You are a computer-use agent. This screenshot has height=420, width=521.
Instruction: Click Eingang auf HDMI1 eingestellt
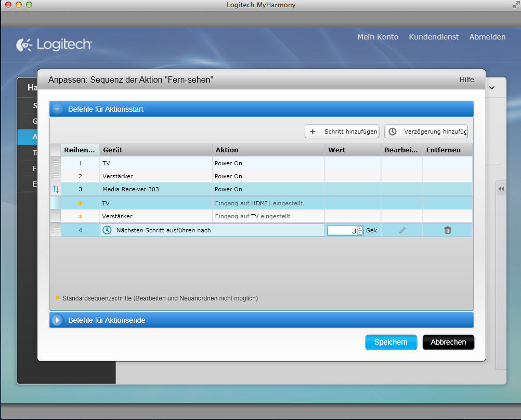(258, 203)
